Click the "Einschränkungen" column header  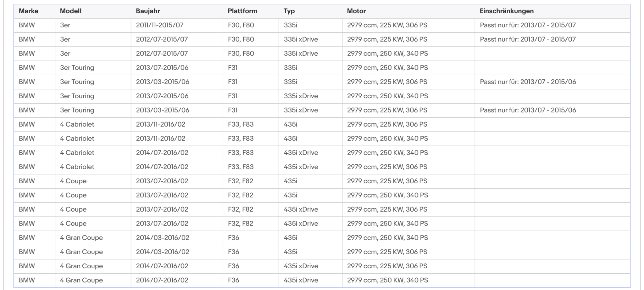click(x=507, y=11)
